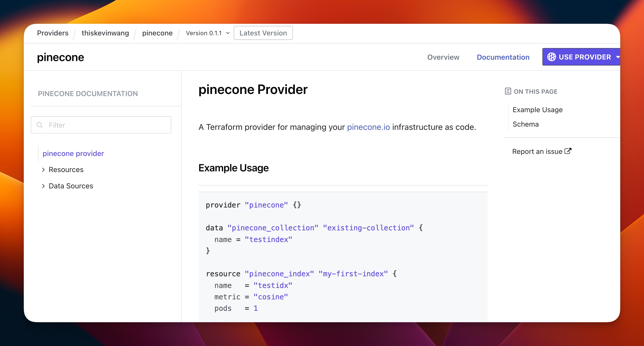Follow the pinecone.io link
The height and width of the screenshot is (346, 644).
[x=369, y=127]
